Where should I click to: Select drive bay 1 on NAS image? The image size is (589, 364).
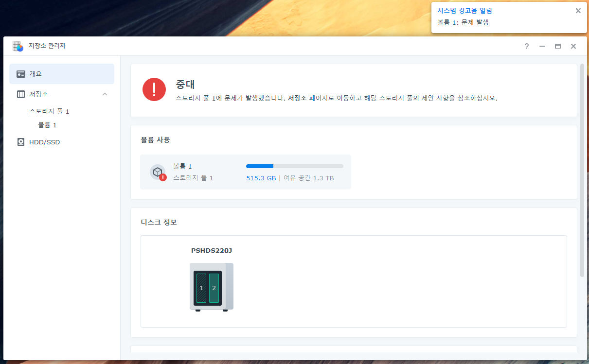pos(201,288)
